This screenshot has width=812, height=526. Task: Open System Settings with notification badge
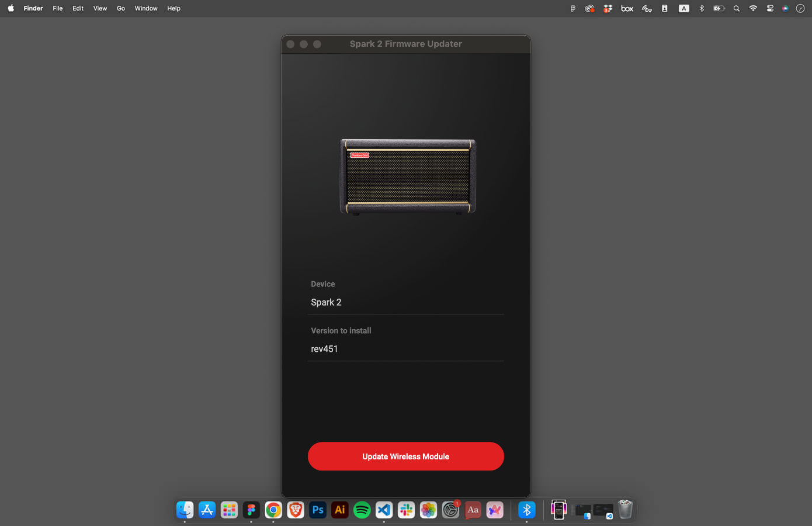tap(450, 510)
